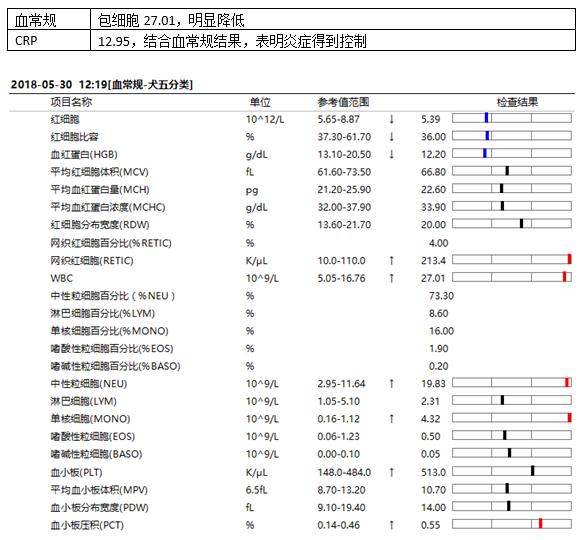Click the up arrow on 血小板(PLT) row
Image resolution: width=585 pixels, height=540 pixels.
[x=391, y=472]
